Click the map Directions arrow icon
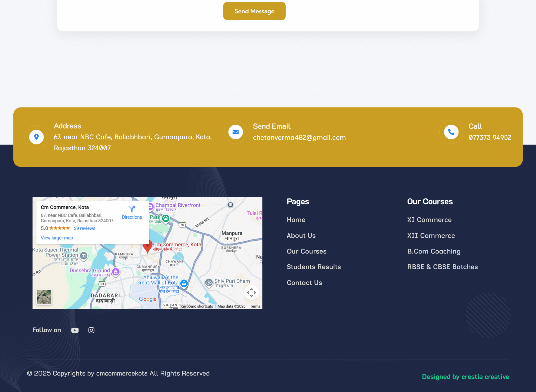This screenshot has height=392, width=536. [x=132, y=209]
